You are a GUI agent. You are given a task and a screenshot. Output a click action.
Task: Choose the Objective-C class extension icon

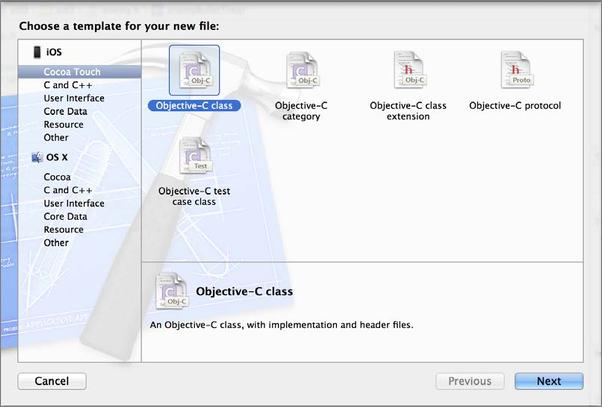click(409, 70)
